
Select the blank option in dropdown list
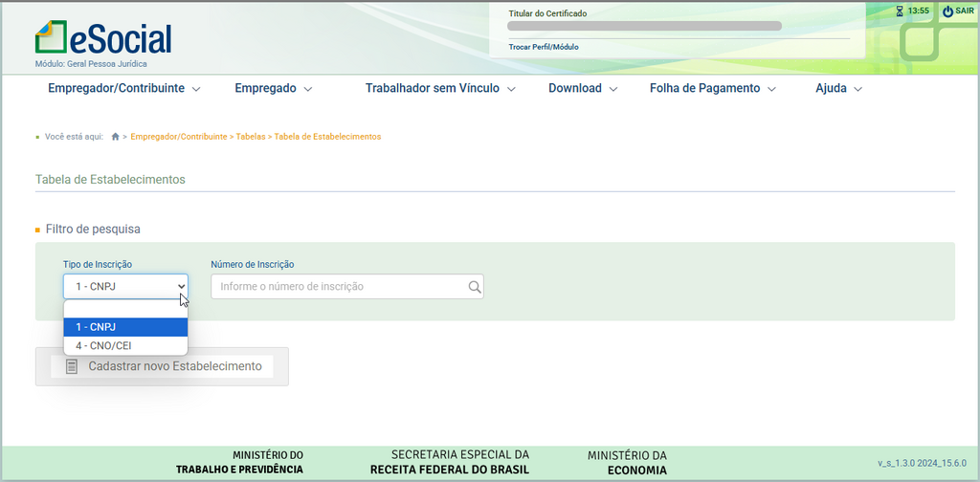[x=125, y=309]
